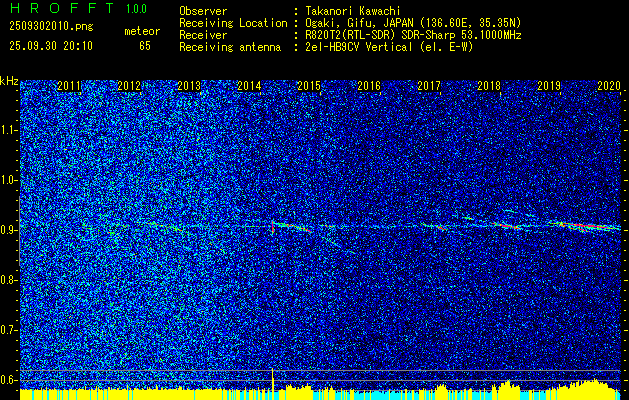Click the 1.0 frequency axis label
629x400 pixels.
coord(8,180)
